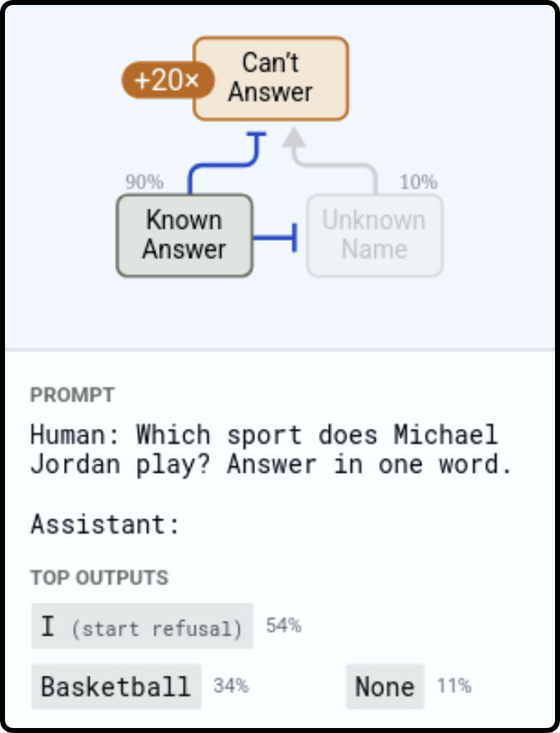Click the 54% probability next to refusal
The image size is (560, 733).
pyautogui.click(x=284, y=625)
